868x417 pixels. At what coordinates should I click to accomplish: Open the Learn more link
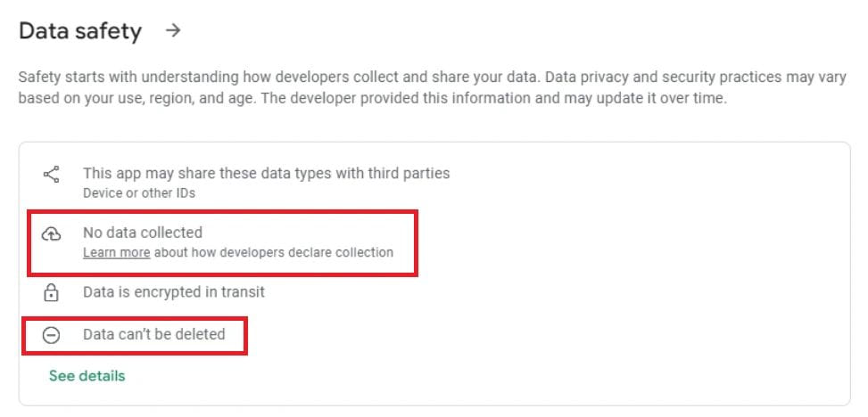[116, 252]
